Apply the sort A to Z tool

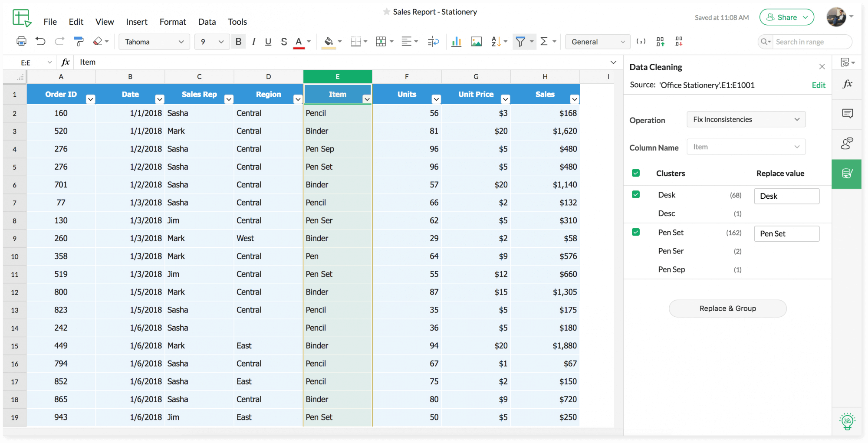[x=496, y=41]
